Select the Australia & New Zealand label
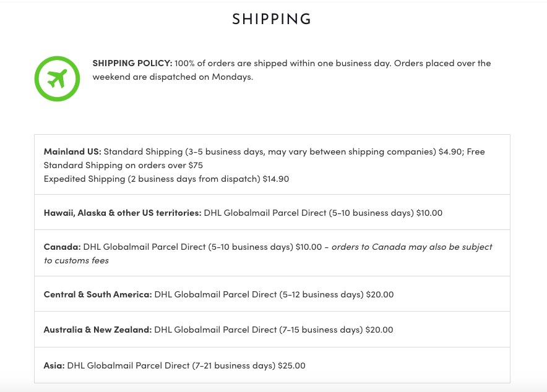 [98, 330]
